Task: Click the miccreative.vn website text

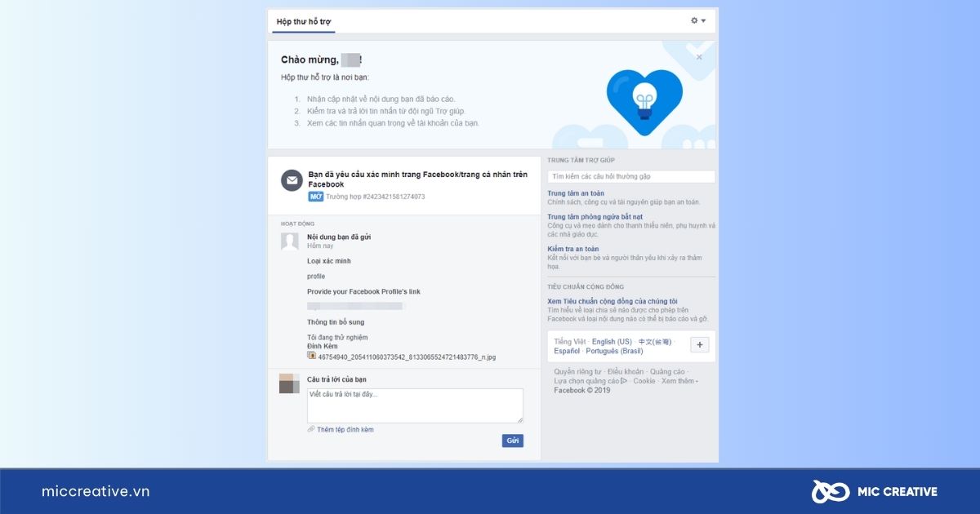Action: (96, 491)
